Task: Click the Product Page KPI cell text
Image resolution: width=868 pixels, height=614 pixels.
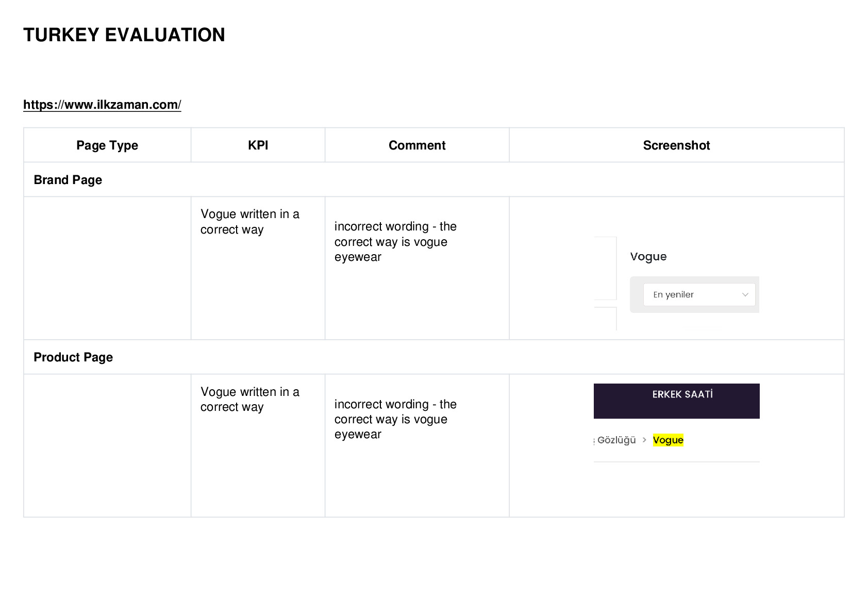Action: 250,400
